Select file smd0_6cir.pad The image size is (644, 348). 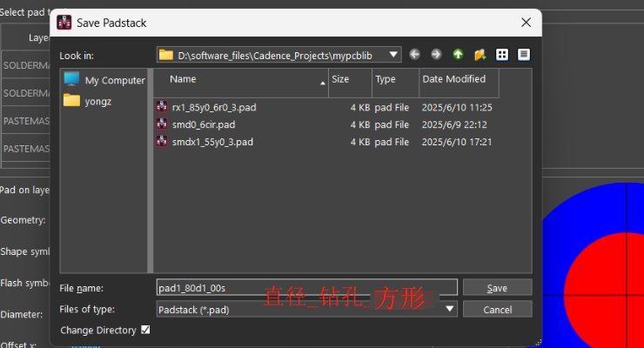pos(204,124)
